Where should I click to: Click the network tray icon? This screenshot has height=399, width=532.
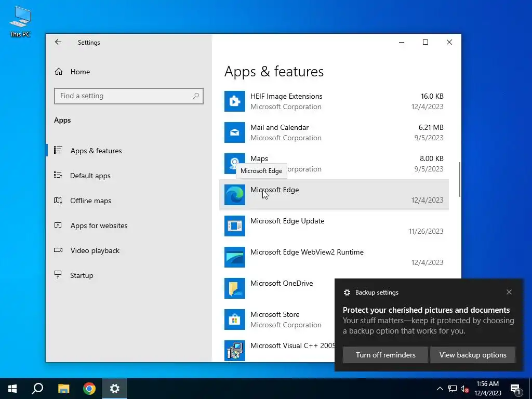(453, 389)
